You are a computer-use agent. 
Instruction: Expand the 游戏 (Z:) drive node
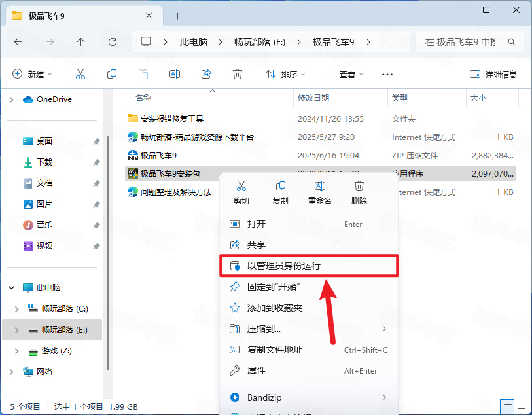coord(16,351)
